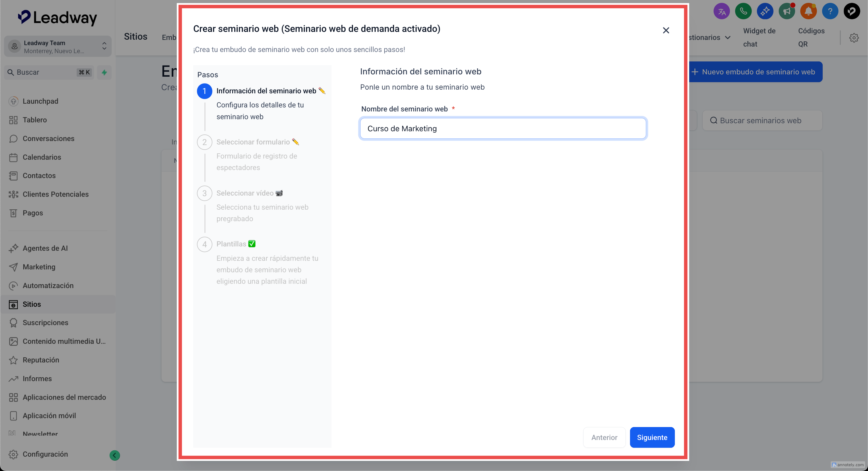Screen dimensions: 868x471
Task: Click the language translate icon in header
Action: (x=721, y=11)
